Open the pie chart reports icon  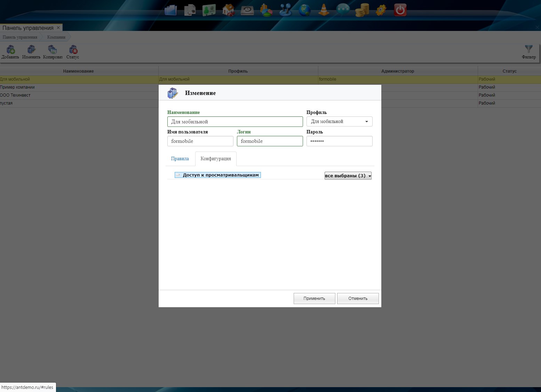point(266,10)
